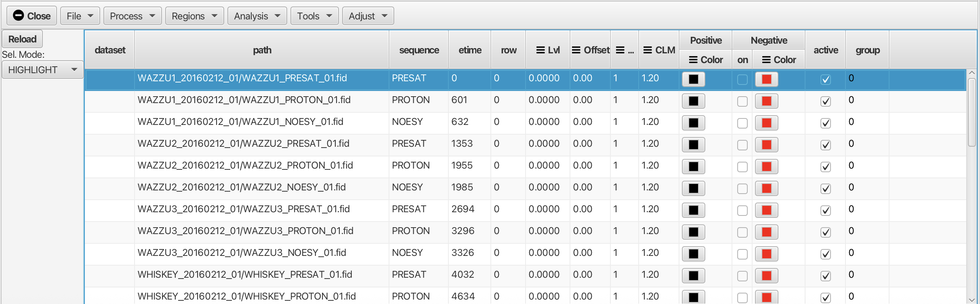Click menu icon in Positive Color header
The width and height of the screenshot is (980, 304).
coord(693,60)
